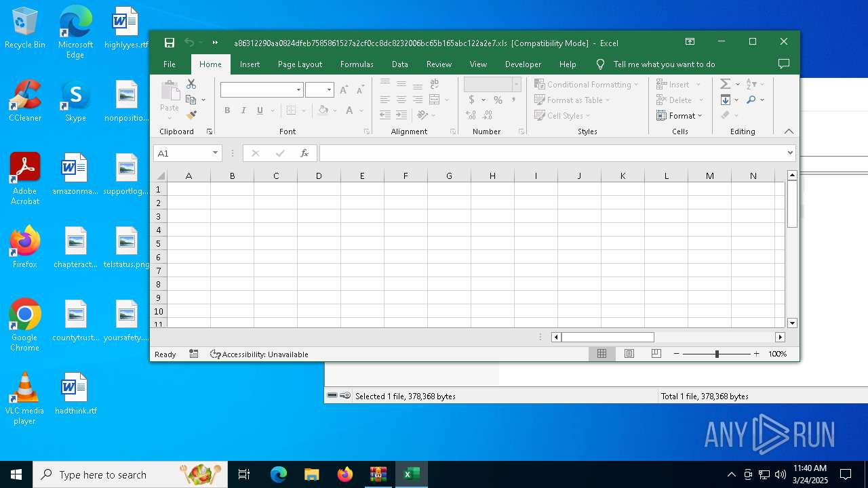Screen dimensions: 868x488
Task: Open the Number Format dropdown
Action: click(516, 84)
